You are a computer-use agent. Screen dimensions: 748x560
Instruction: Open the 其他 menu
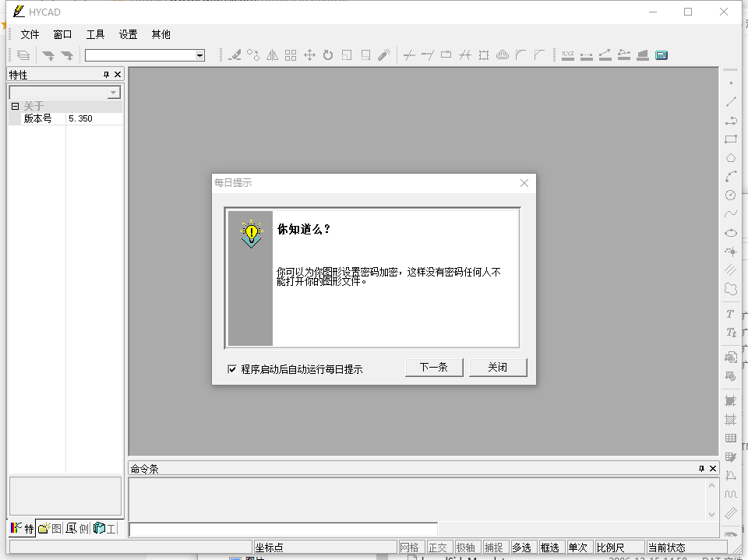161,34
